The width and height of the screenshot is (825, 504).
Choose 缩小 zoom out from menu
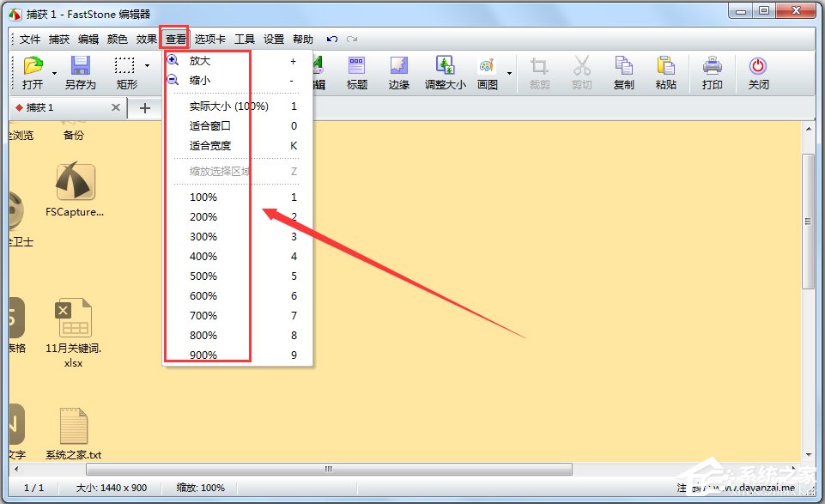[238, 81]
